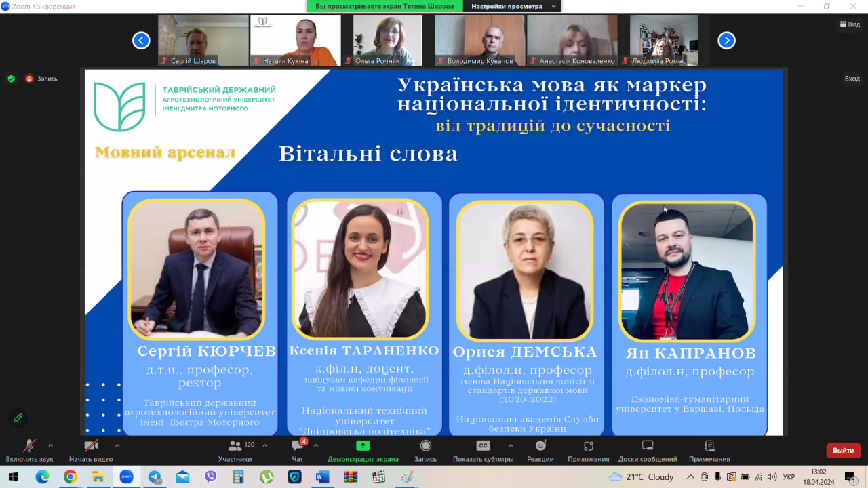Open File Explorer from the taskbar
The image size is (868, 488).
pyautogui.click(x=98, y=477)
